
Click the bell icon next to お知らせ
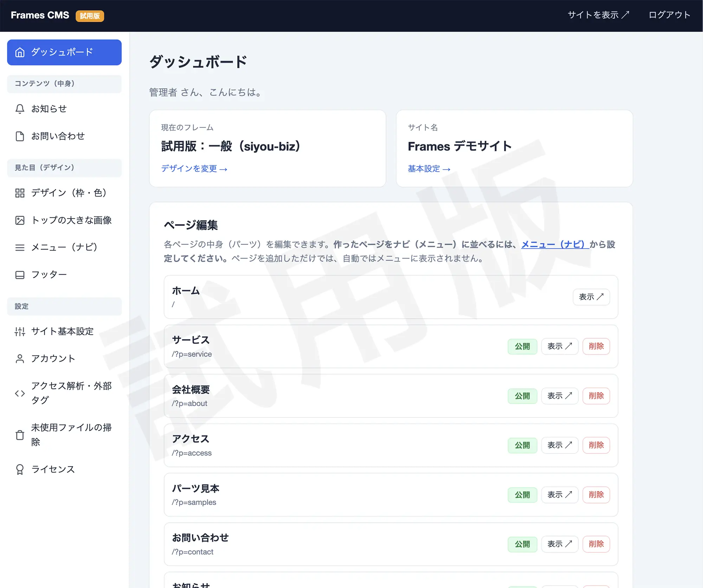click(20, 109)
